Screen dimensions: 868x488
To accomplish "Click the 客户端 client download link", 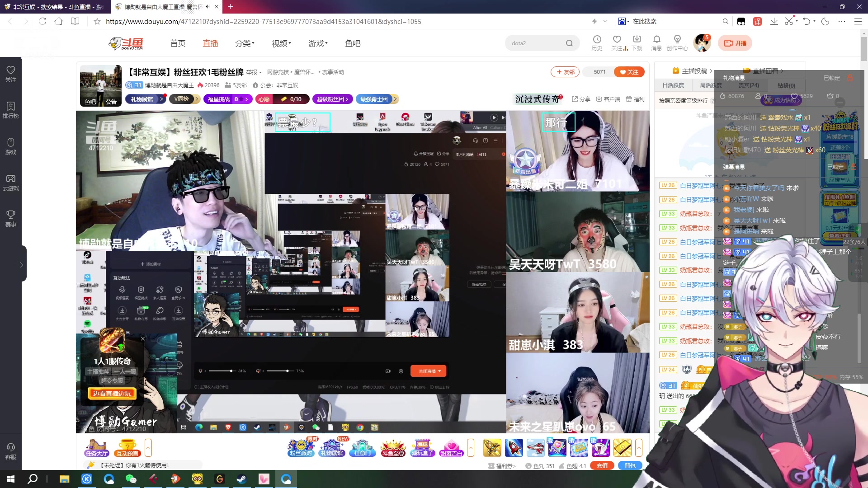I will tap(608, 99).
